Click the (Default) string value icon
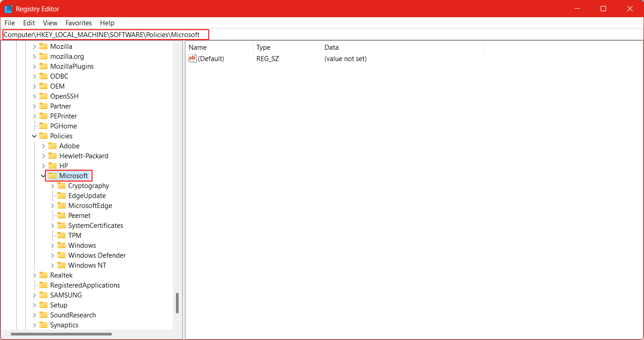The width and height of the screenshot is (644, 340). [x=192, y=59]
